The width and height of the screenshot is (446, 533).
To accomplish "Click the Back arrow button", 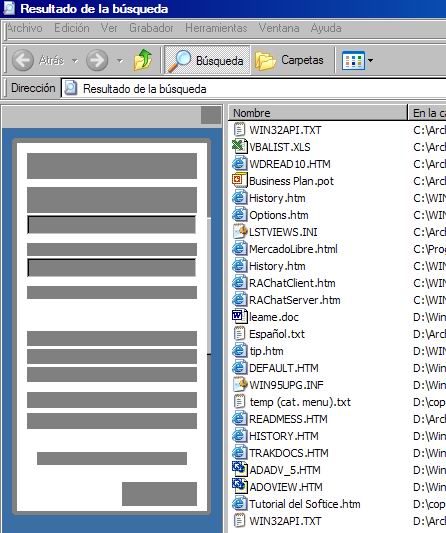I will pos(23,60).
